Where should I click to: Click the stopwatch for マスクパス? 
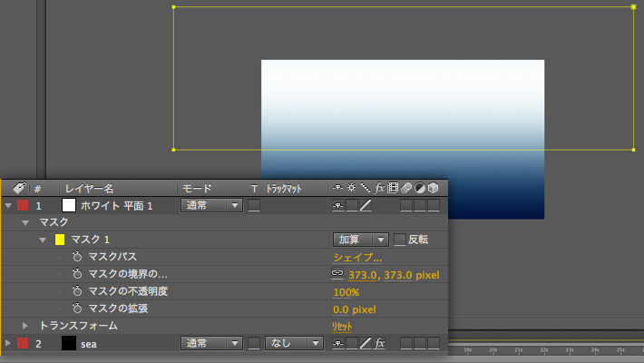(x=77, y=257)
